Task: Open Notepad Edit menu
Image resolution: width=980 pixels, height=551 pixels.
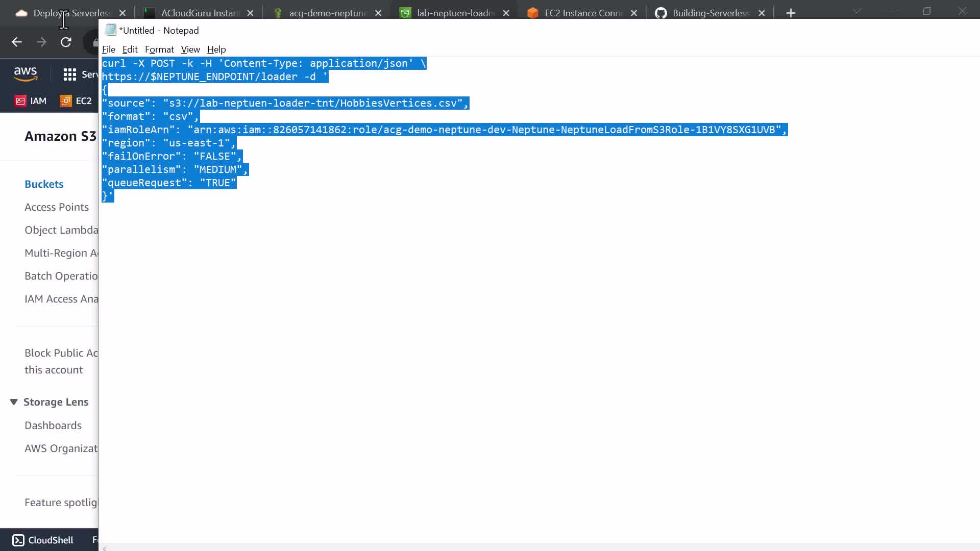Action: [x=130, y=49]
